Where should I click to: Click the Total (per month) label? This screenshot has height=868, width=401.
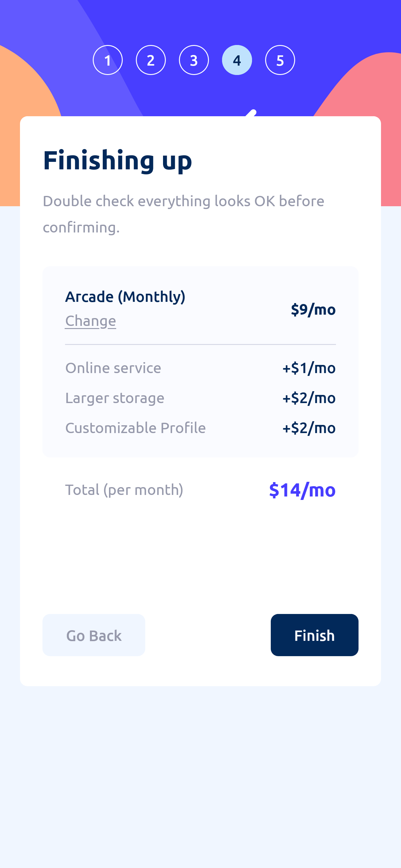click(124, 490)
